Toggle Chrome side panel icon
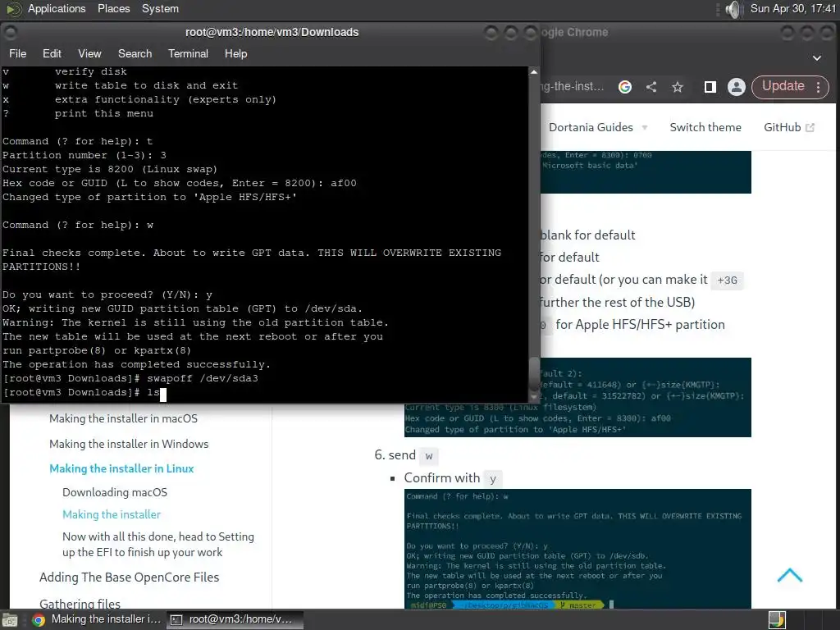Viewport: 840px width, 630px height. pyautogui.click(x=710, y=87)
